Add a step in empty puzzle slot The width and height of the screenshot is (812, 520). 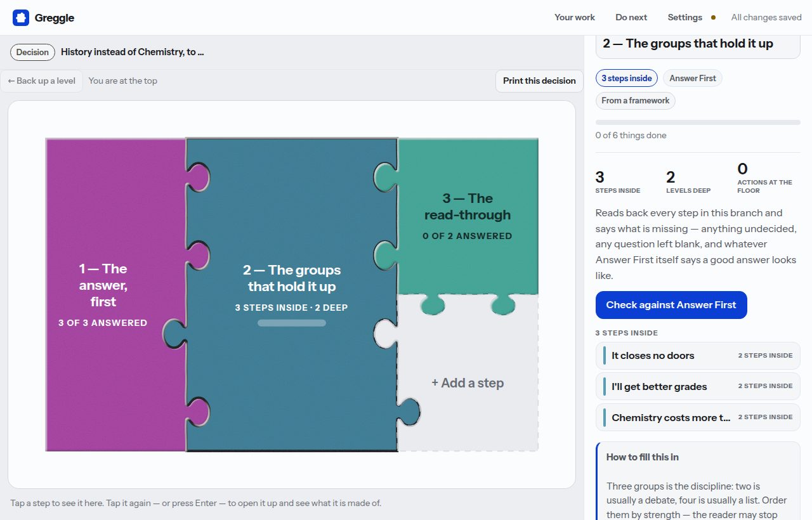pyautogui.click(x=468, y=383)
